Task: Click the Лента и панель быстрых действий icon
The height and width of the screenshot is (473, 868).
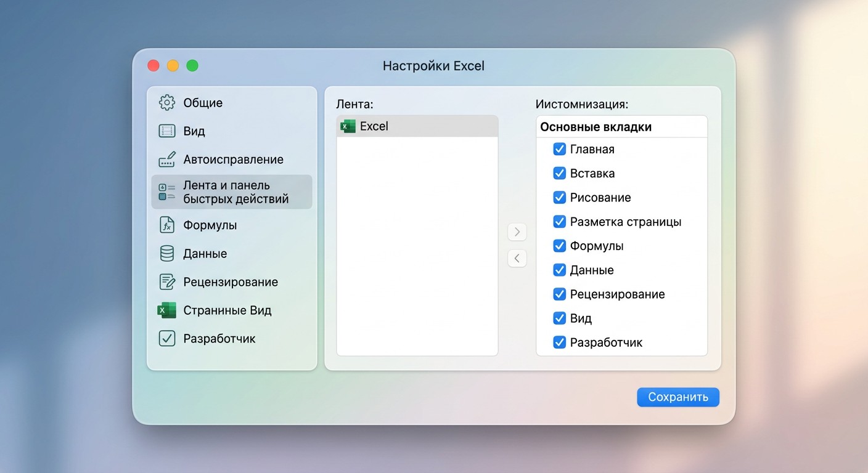Action: [x=167, y=192]
